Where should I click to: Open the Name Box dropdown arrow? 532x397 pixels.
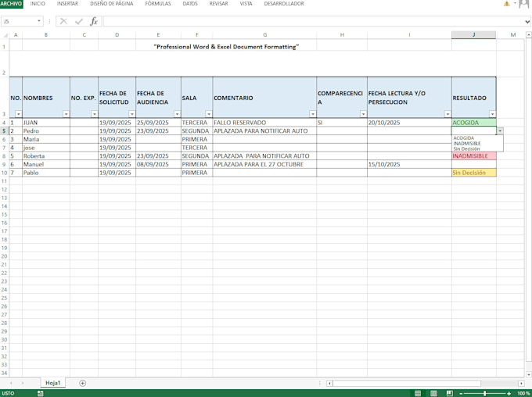coord(39,21)
